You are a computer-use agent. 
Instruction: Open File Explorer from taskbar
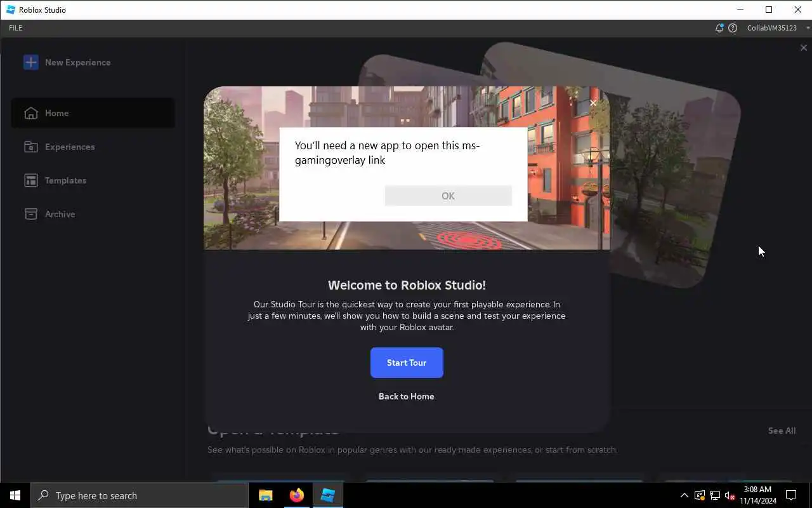[265, 495]
